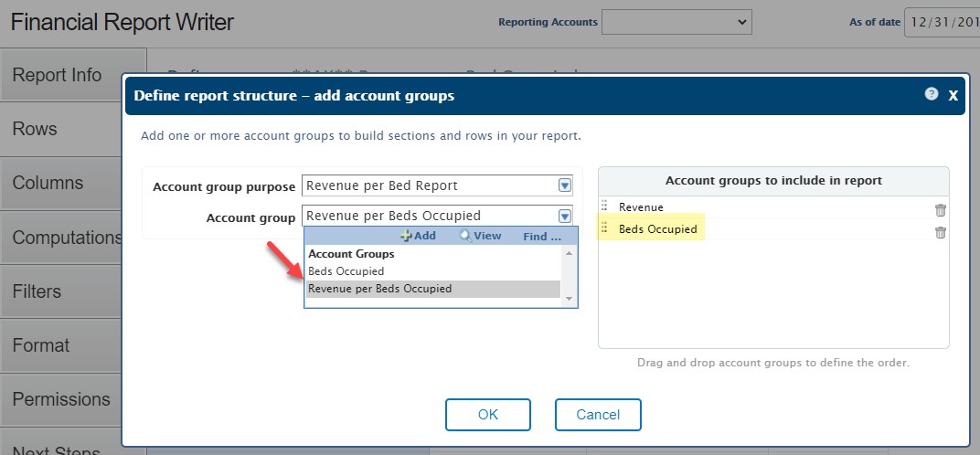
Task: Click View with magnifier icon
Action: pos(480,236)
